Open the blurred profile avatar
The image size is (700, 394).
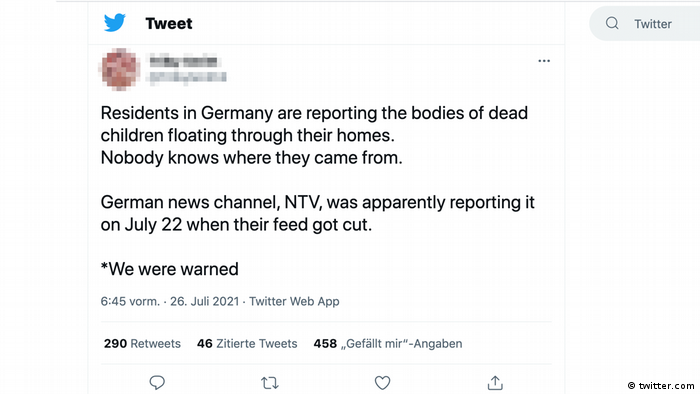(120, 70)
